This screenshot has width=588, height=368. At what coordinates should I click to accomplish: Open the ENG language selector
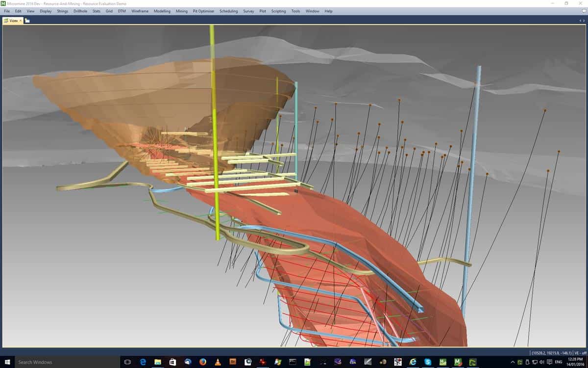pos(559,362)
